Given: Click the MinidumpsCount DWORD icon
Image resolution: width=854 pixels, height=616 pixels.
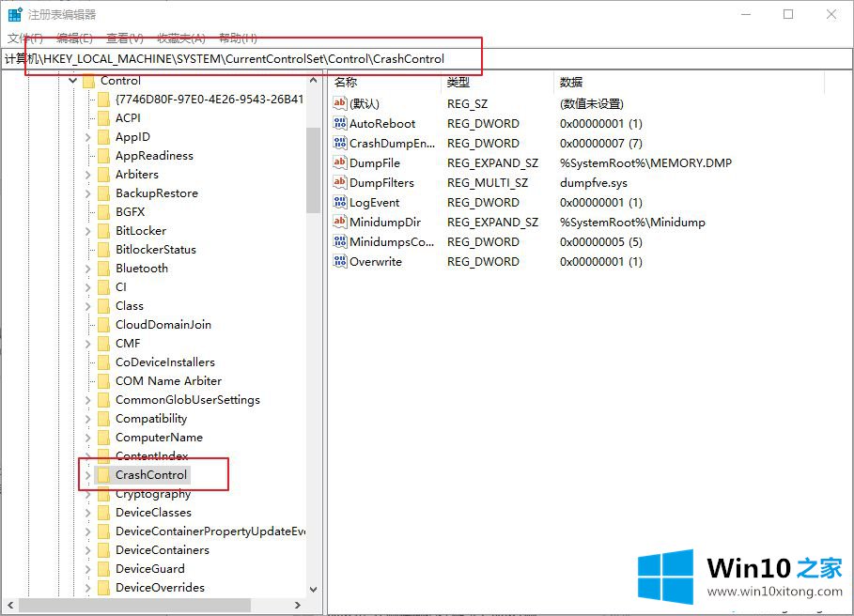Looking at the screenshot, I should click(340, 241).
